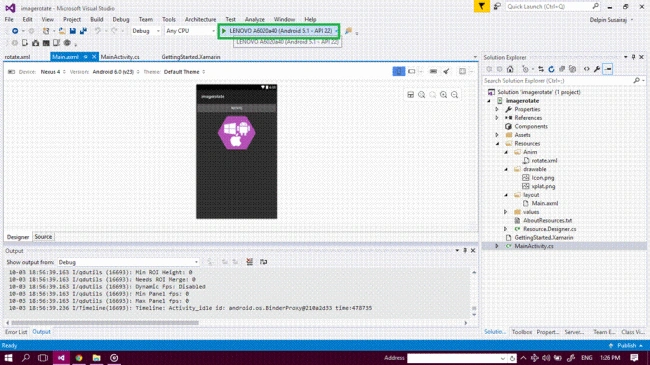Viewport: 650px width, 365px height.
Task: Click the designer theme paint icon
Action: point(446,71)
